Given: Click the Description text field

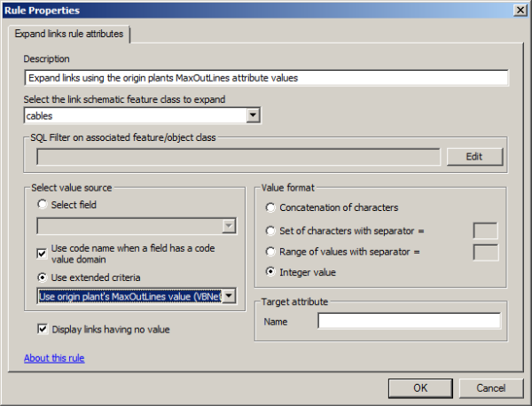Looking at the screenshot, I should 266,77.
